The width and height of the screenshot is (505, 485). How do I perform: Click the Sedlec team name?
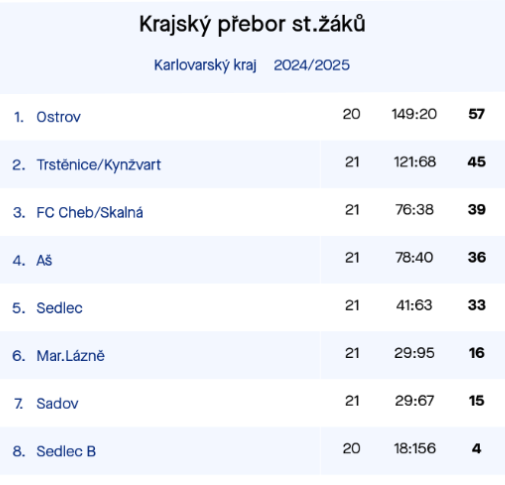pos(59,308)
